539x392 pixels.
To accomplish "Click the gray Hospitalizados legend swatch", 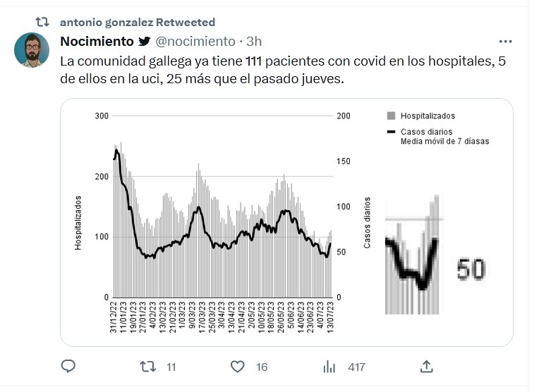I will tap(390, 116).
